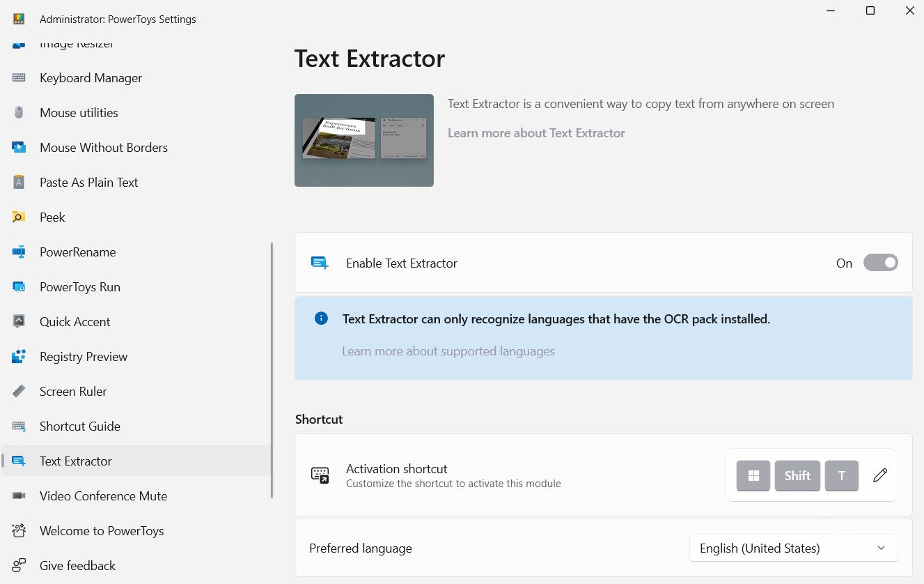Screen dimensions: 924x584
Task: Open Mouse Without Borders via its icon
Action: click(x=19, y=147)
